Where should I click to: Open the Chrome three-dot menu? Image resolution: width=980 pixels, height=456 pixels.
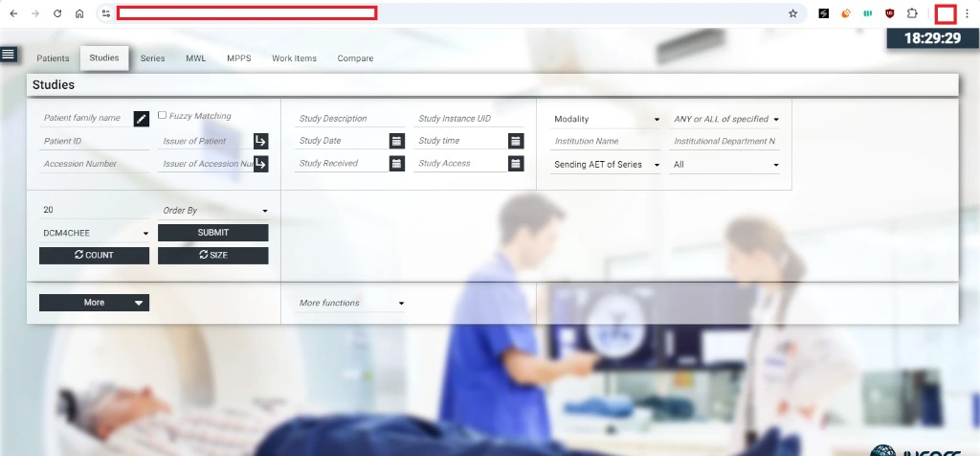coord(967,13)
